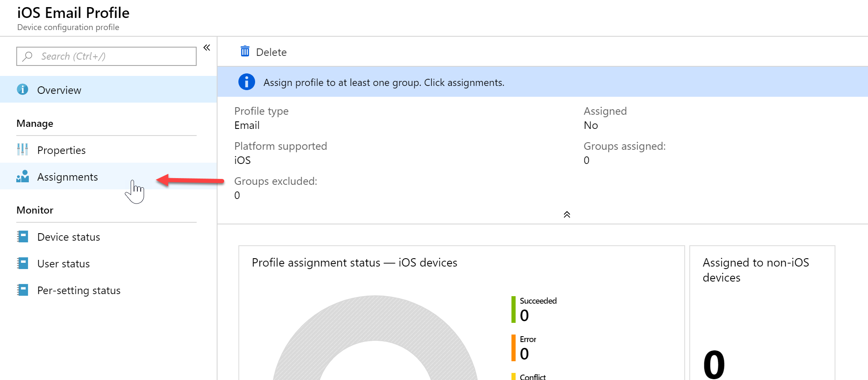Image resolution: width=868 pixels, height=380 pixels.
Task: Click the Overview info icon
Action: tap(23, 89)
